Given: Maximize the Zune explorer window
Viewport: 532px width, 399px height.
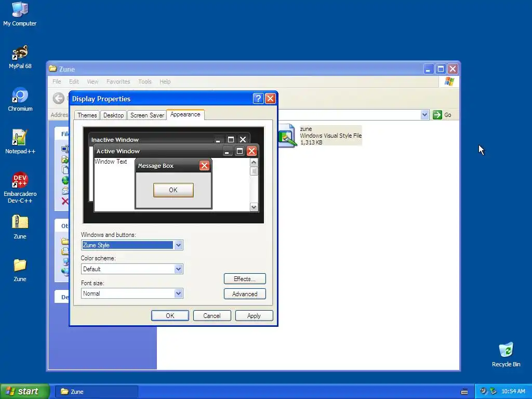Looking at the screenshot, I should click(x=441, y=69).
